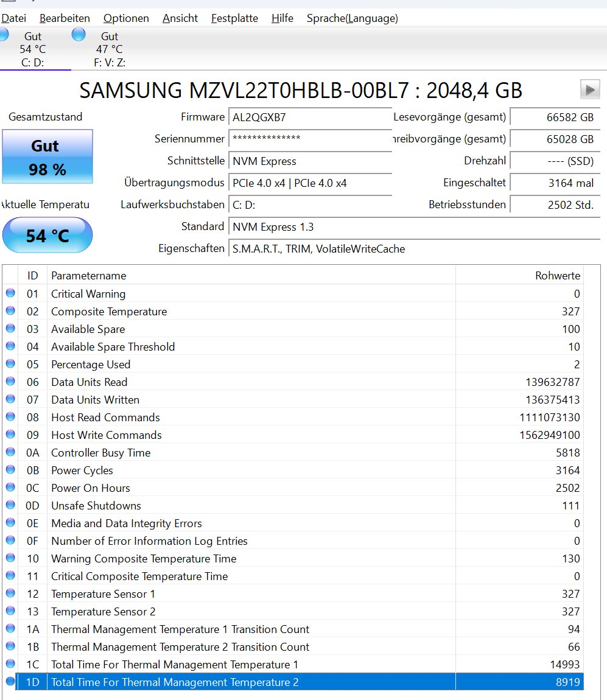Open the Optionen menu
The width and height of the screenshot is (607, 700).
coord(126,18)
